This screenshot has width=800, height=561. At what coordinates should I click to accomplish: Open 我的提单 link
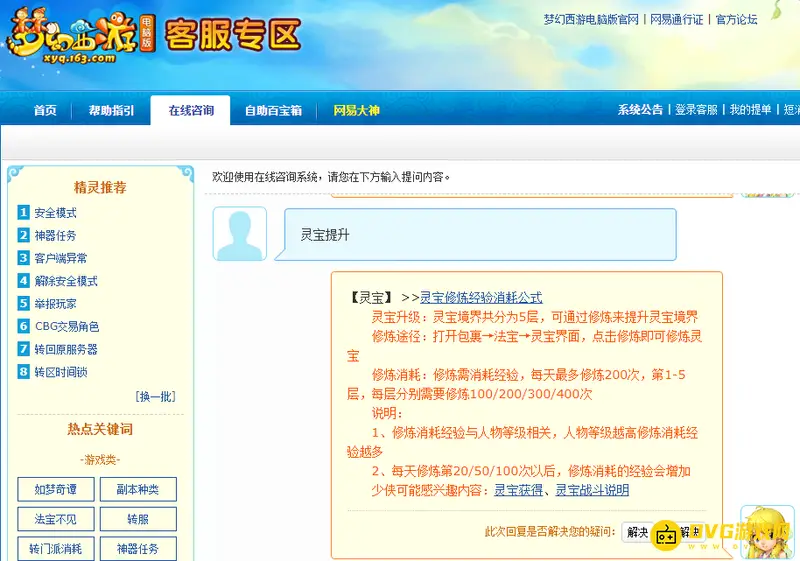click(750, 110)
